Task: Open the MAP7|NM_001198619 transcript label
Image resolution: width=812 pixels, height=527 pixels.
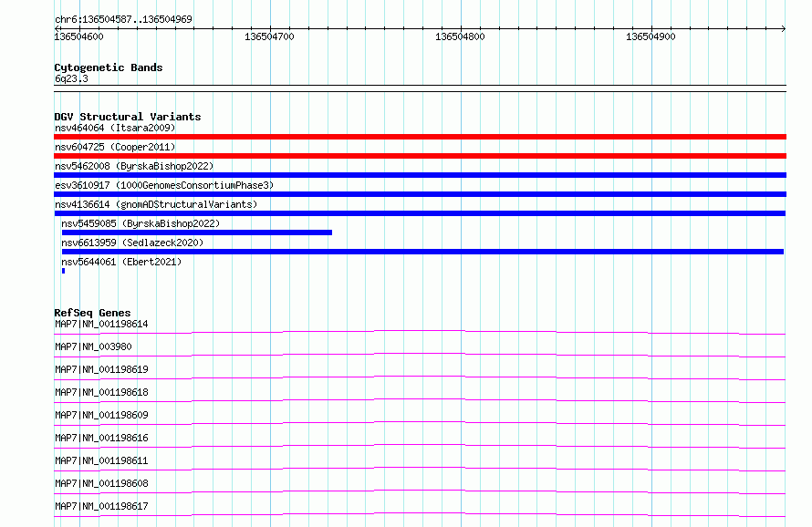Action: (x=101, y=369)
